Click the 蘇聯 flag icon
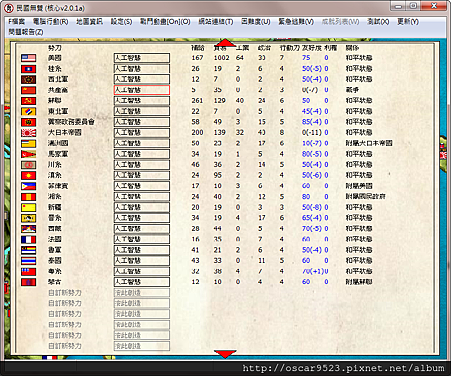This screenshot has width=451, height=376. point(28,101)
